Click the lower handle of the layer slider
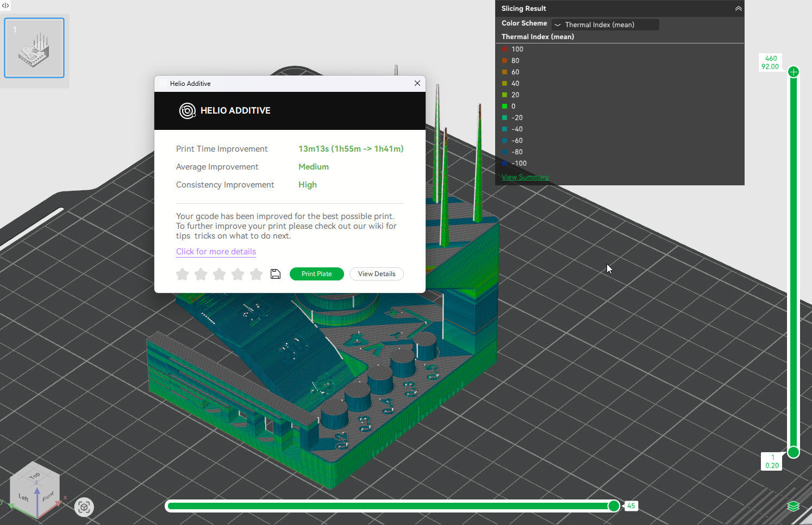The width and height of the screenshot is (812, 525). [793, 452]
